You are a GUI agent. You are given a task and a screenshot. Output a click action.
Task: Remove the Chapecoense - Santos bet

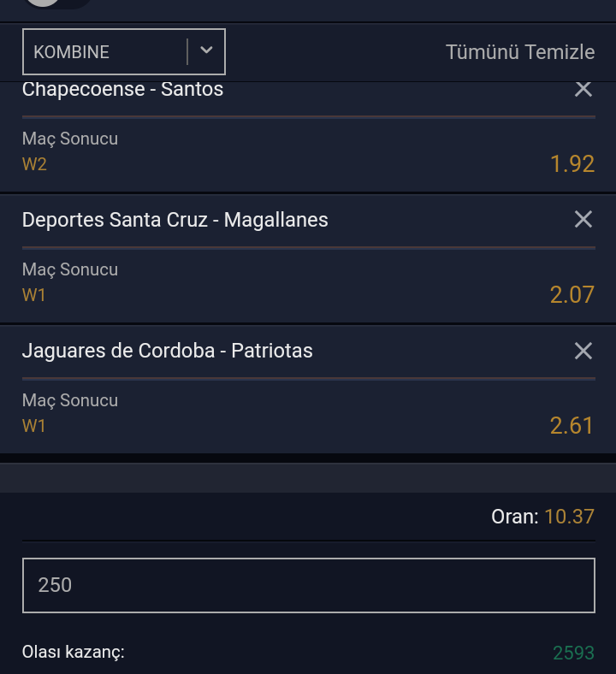pyautogui.click(x=583, y=89)
